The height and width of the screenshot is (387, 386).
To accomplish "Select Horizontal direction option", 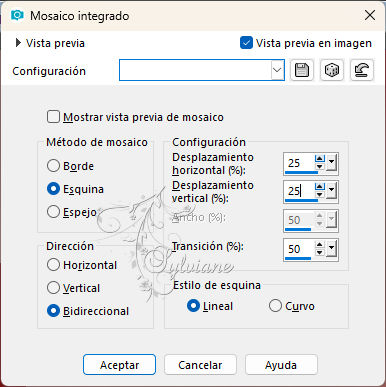I will coord(53,265).
